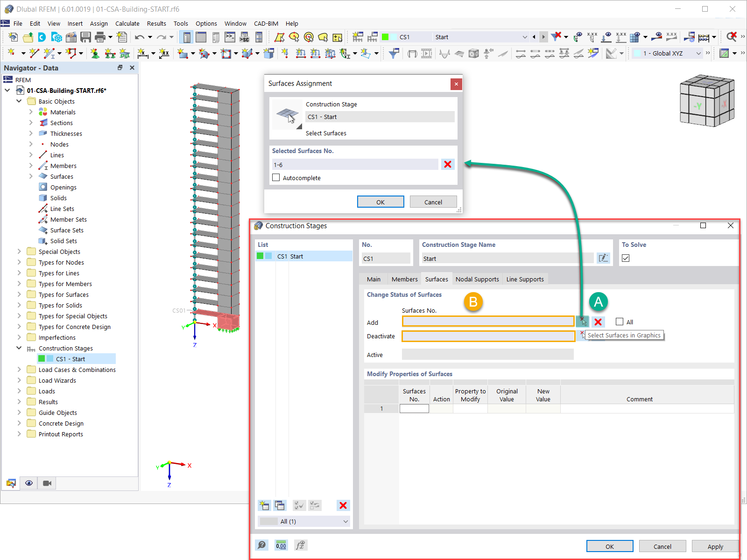747x560 pixels.
Task: Click the fx formula icon in dialog footer
Action: (300, 545)
